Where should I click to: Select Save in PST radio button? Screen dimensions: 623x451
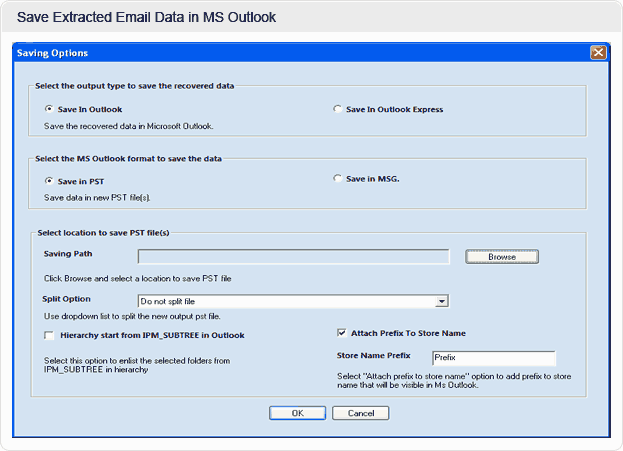point(49,181)
